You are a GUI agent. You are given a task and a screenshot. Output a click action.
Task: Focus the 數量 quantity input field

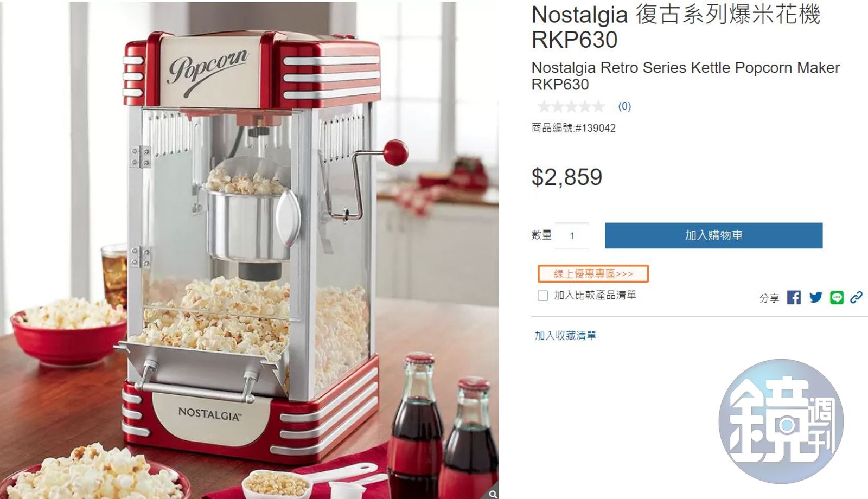(x=572, y=235)
